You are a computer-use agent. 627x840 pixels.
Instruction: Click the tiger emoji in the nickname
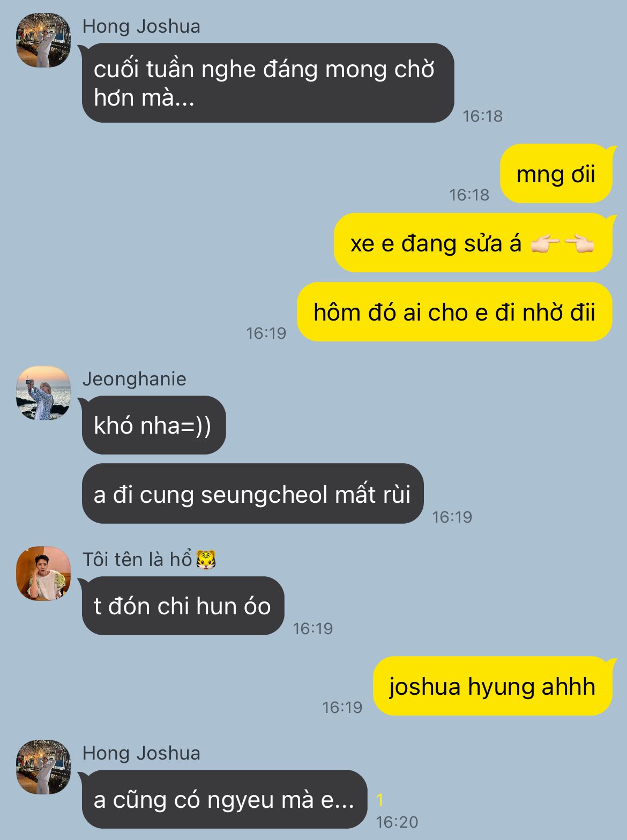pos(206,560)
